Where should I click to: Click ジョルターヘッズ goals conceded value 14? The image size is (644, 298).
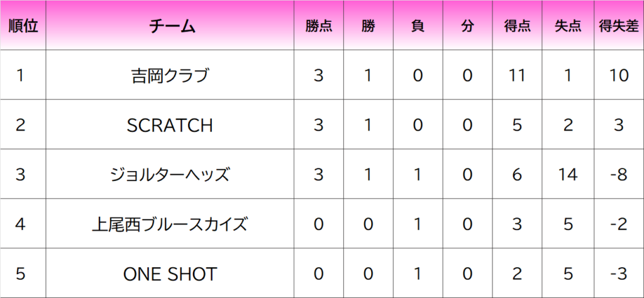click(x=568, y=174)
